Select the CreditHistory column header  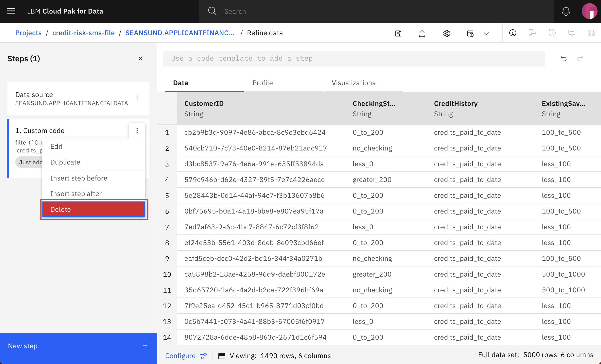click(480, 108)
